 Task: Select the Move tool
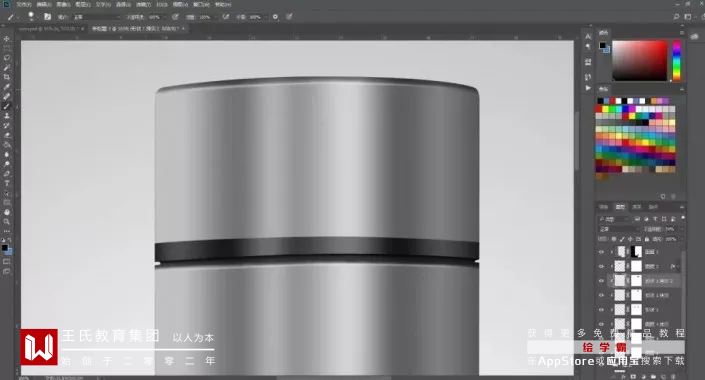point(7,39)
